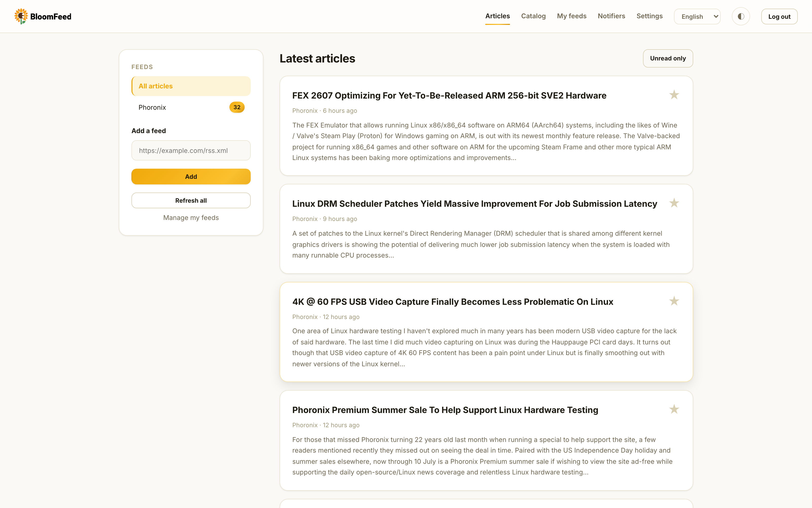The height and width of the screenshot is (508, 812).
Task: Toggle the Unread only filter
Action: tap(668, 58)
